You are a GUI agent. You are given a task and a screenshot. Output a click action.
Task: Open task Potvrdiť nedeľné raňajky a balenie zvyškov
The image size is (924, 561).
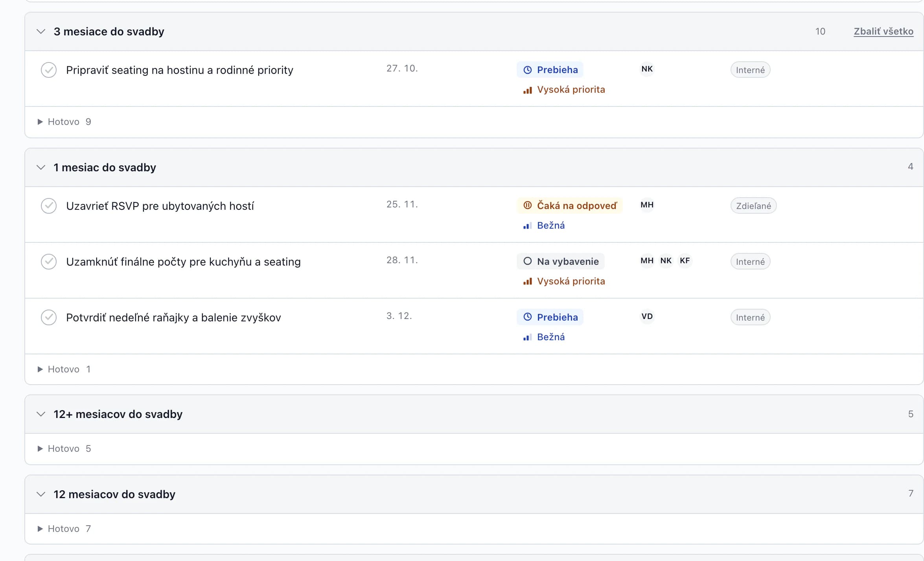point(173,317)
